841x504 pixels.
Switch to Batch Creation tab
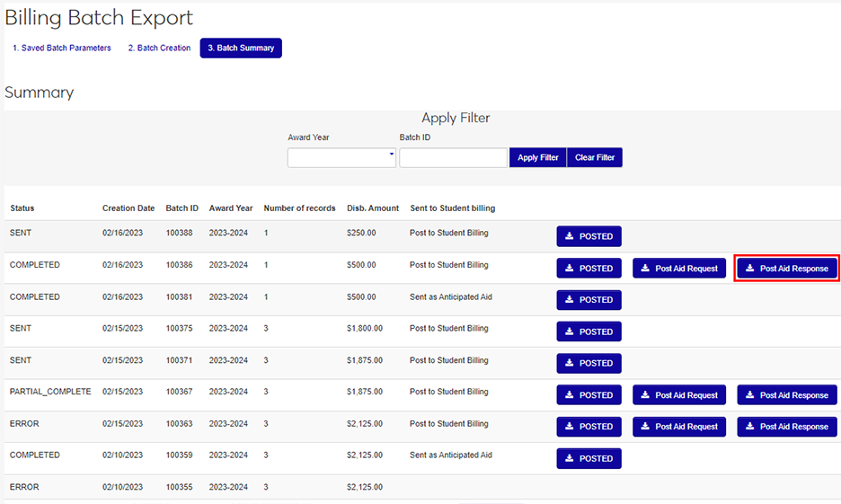click(x=159, y=48)
